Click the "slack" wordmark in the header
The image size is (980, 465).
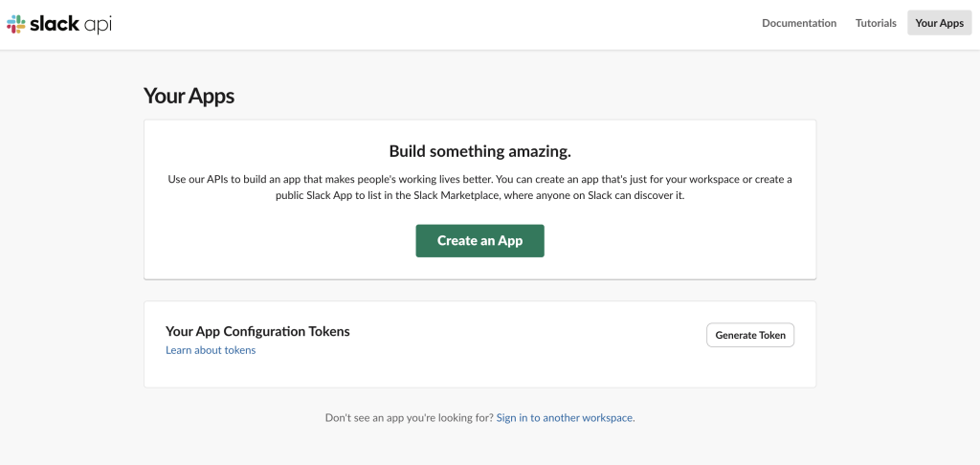pyautogui.click(x=56, y=24)
